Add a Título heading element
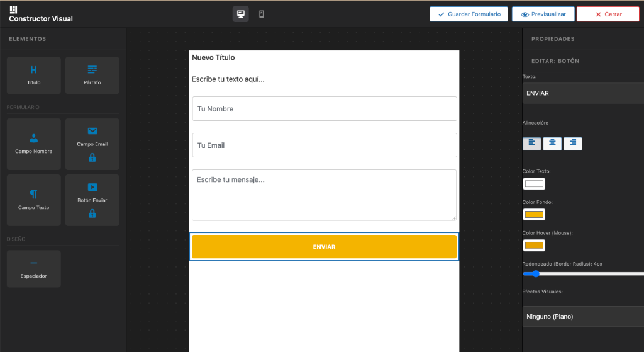The image size is (644, 352). [33, 75]
